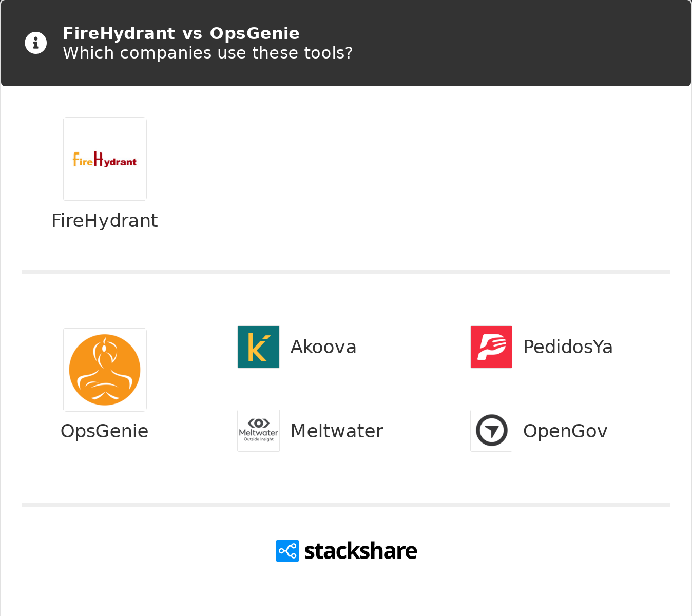This screenshot has width=692, height=616.
Task: Open the OpsGenie orange genie logo
Action: click(x=105, y=370)
